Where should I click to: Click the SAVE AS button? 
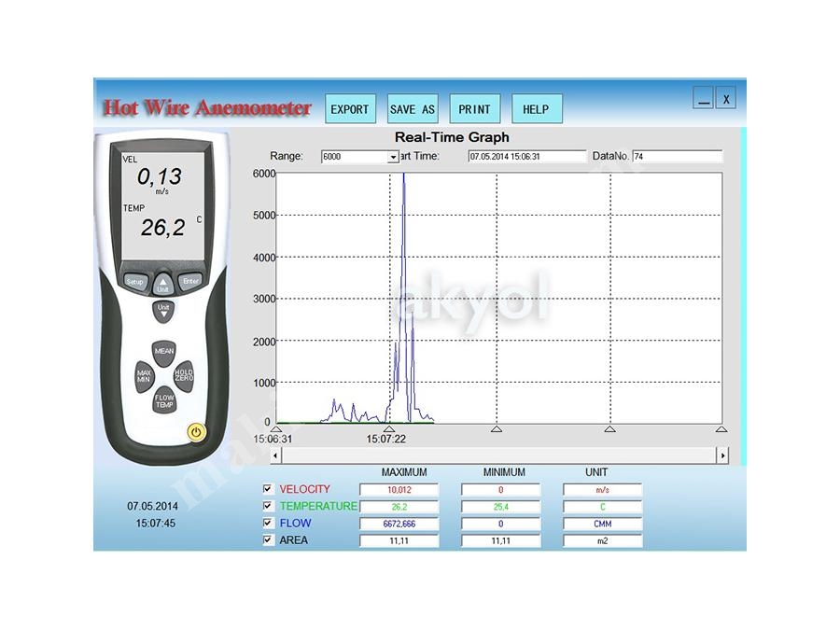coord(413,109)
